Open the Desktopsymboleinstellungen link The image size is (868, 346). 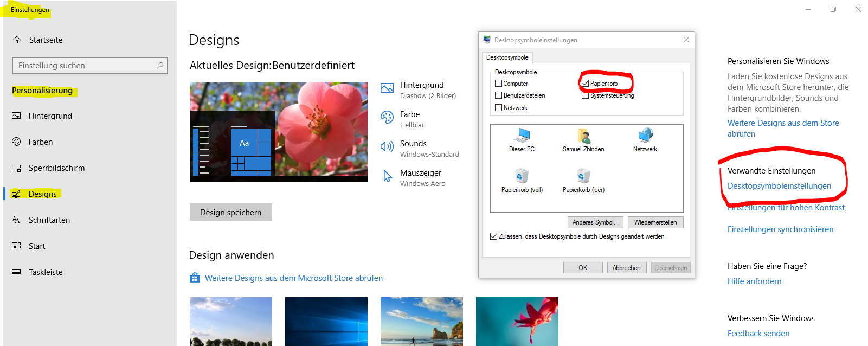(779, 186)
